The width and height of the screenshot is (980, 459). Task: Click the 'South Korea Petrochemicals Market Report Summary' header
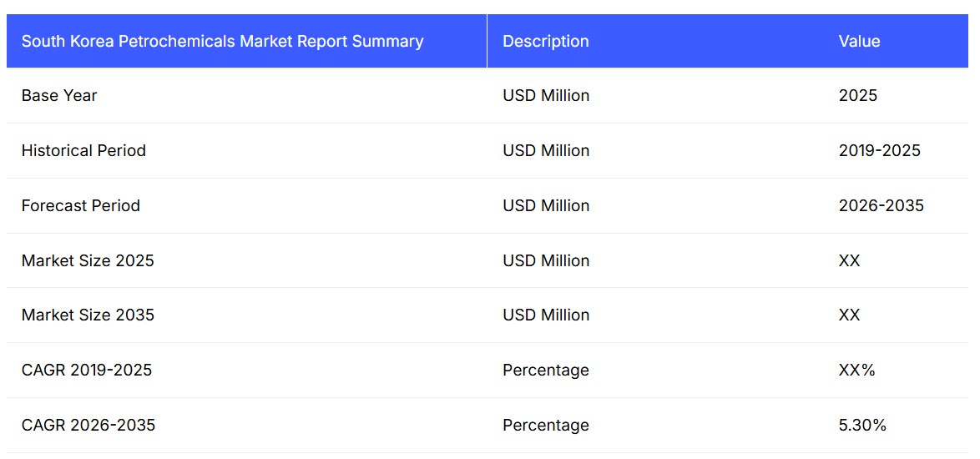click(222, 41)
